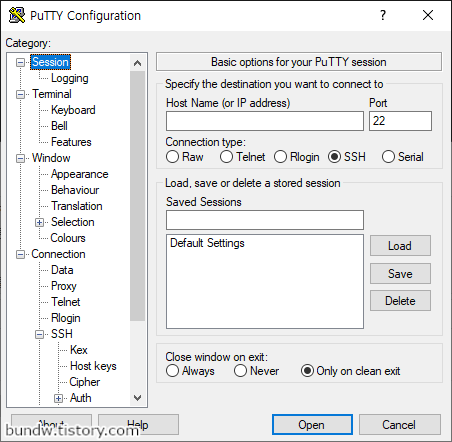Click the Saved Sessions text field
Viewport: 452px width, 442px height.
point(265,220)
